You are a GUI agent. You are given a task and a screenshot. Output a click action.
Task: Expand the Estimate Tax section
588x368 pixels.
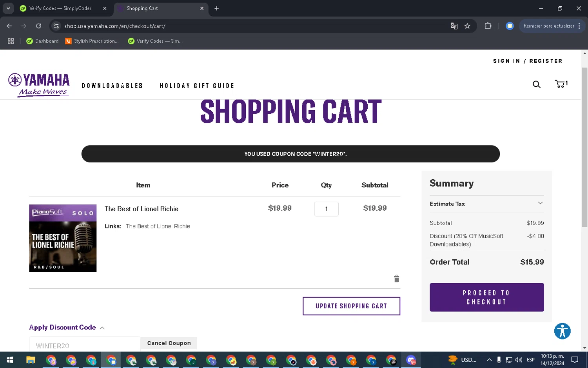(x=486, y=204)
